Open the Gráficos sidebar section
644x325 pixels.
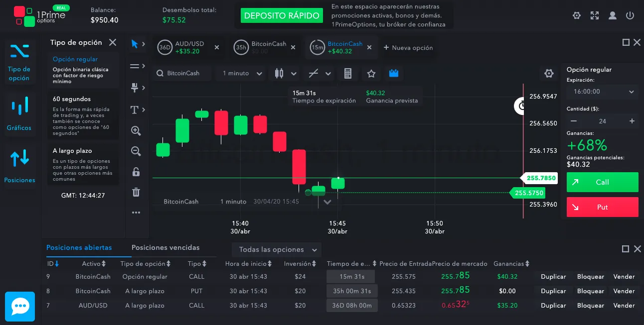(19, 114)
